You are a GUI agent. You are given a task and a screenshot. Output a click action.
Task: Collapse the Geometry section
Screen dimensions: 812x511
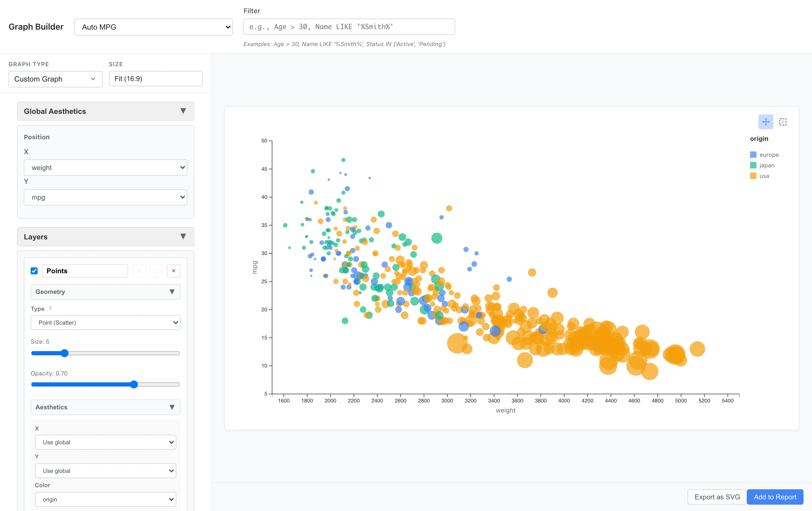(173, 292)
